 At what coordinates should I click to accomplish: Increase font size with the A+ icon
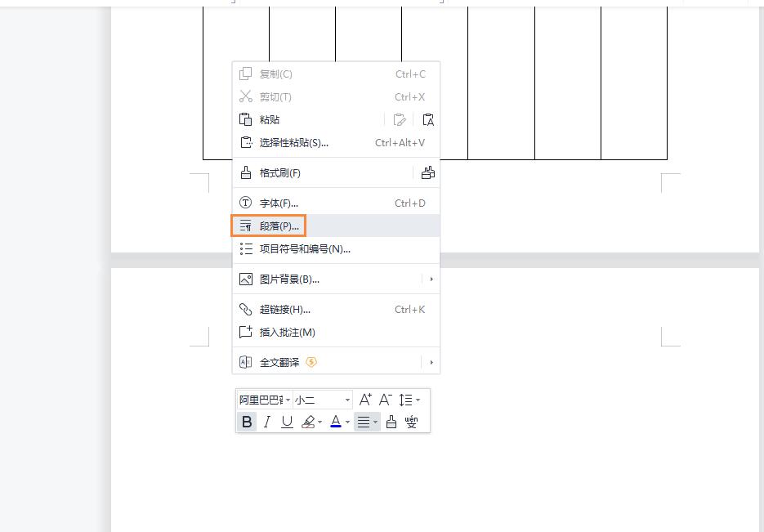pyautogui.click(x=365, y=400)
